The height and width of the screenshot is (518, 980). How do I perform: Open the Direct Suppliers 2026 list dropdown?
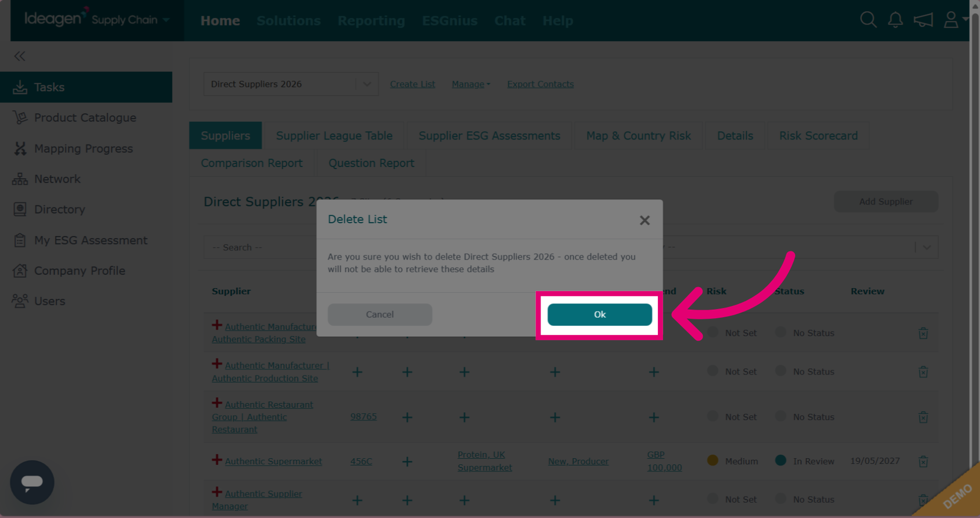[291, 84]
